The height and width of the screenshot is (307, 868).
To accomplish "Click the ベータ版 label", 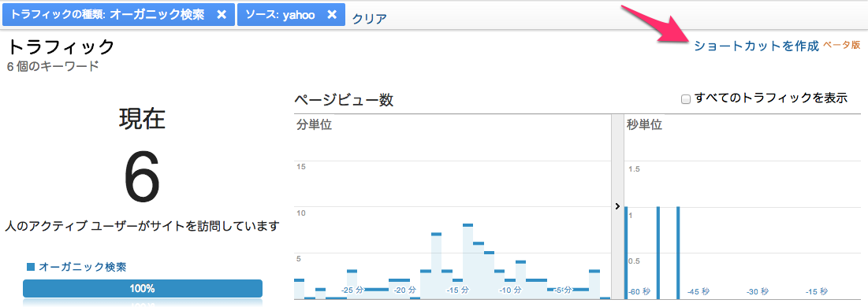I will [x=841, y=46].
